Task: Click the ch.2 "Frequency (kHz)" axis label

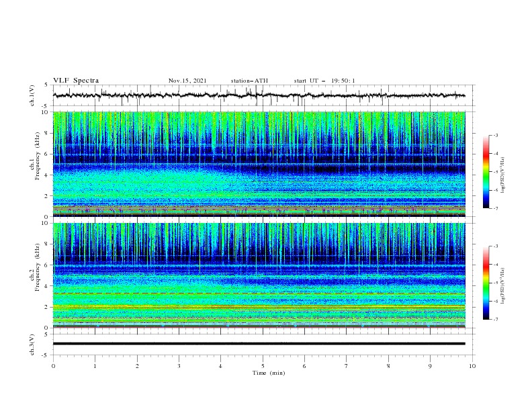Action: [x=38, y=267]
